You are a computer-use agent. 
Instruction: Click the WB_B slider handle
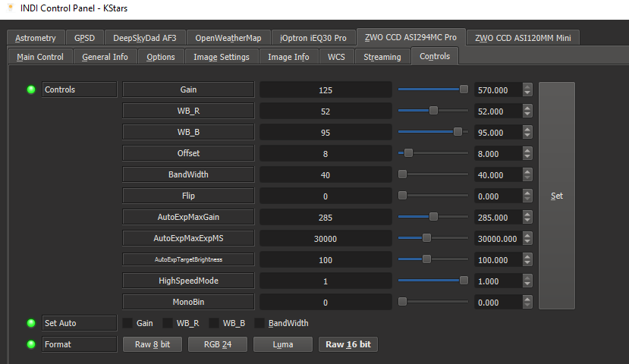coord(458,131)
